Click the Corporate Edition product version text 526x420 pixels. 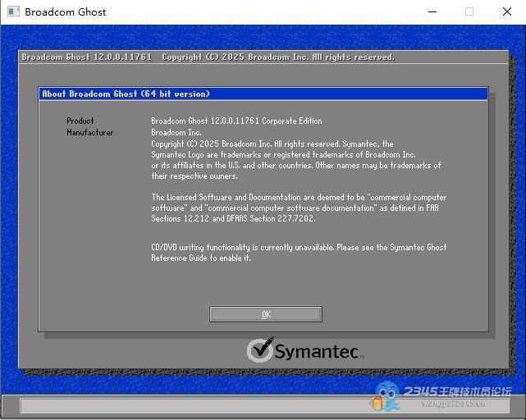(x=236, y=121)
